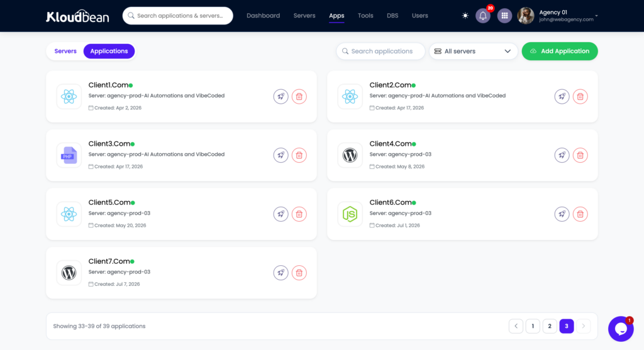Go to the Users menu
This screenshot has width=644, height=350.
click(x=419, y=16)
